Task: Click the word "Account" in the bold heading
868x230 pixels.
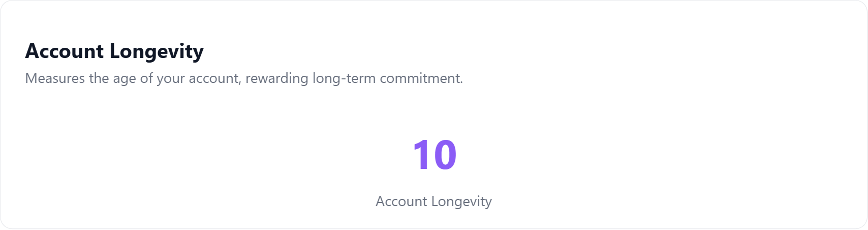Action: 65,51
